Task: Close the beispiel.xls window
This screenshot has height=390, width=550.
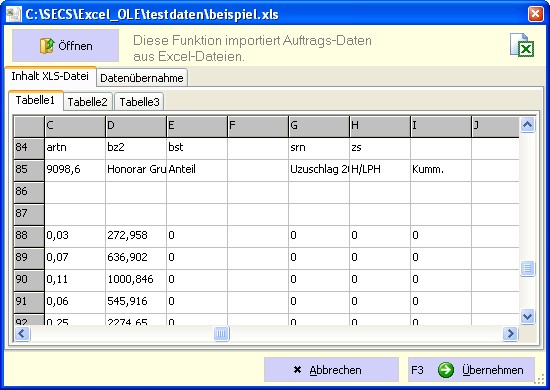Action: (x=535, y=14)
